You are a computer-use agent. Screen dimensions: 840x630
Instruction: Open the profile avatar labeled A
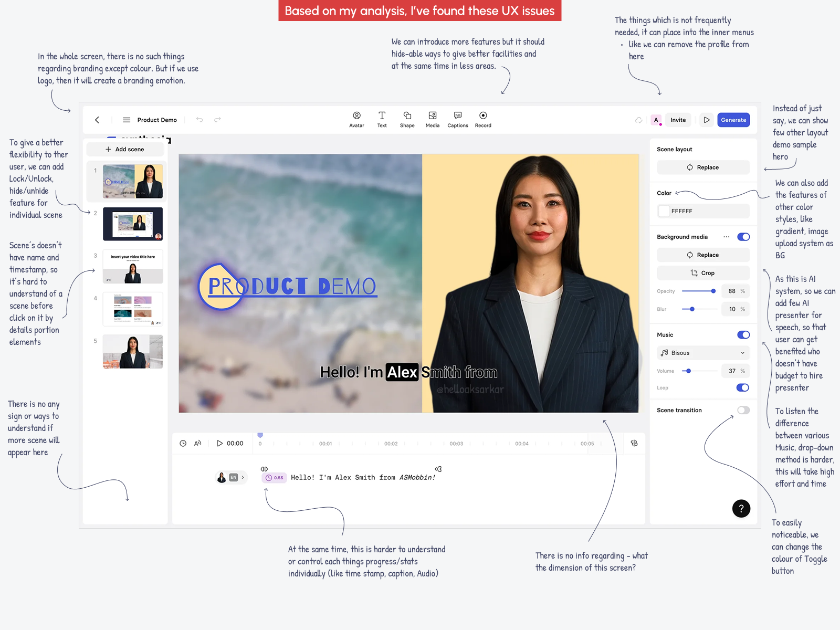656,120
